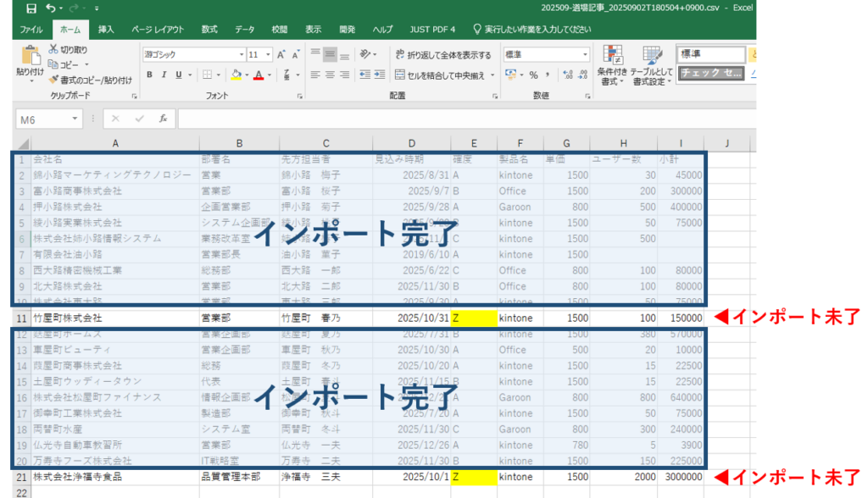Open the Conditional Formatting (条件付き書式) menu

coord(611,63)
